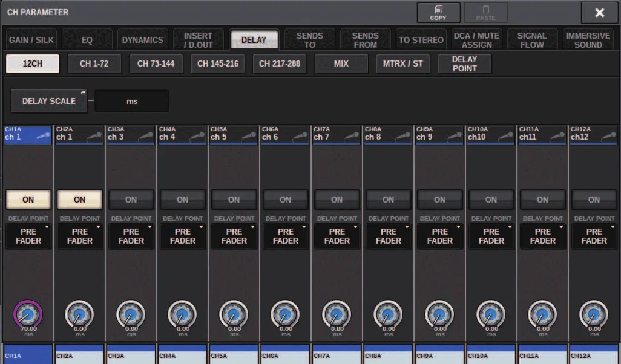Select CH12A delay time knob
621x364 pixels.
pyautogui.click(x=594, y=314)
